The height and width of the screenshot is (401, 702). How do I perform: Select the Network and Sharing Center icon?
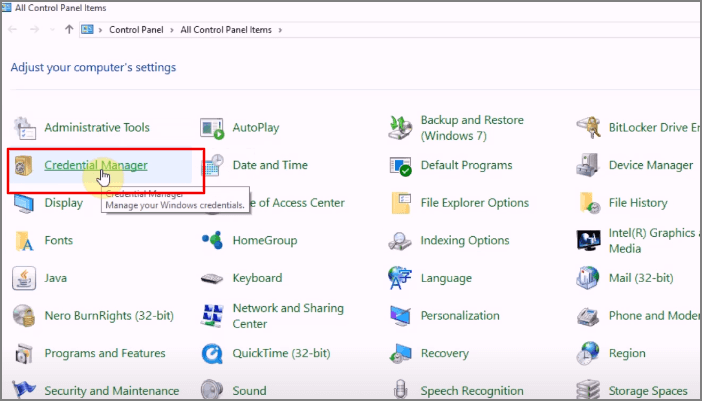pos(212,316)
